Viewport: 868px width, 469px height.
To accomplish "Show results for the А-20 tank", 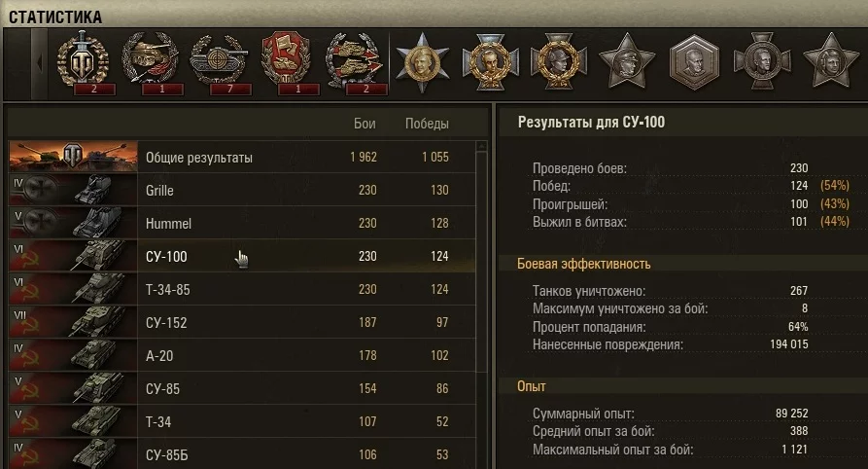I will 242,355.
